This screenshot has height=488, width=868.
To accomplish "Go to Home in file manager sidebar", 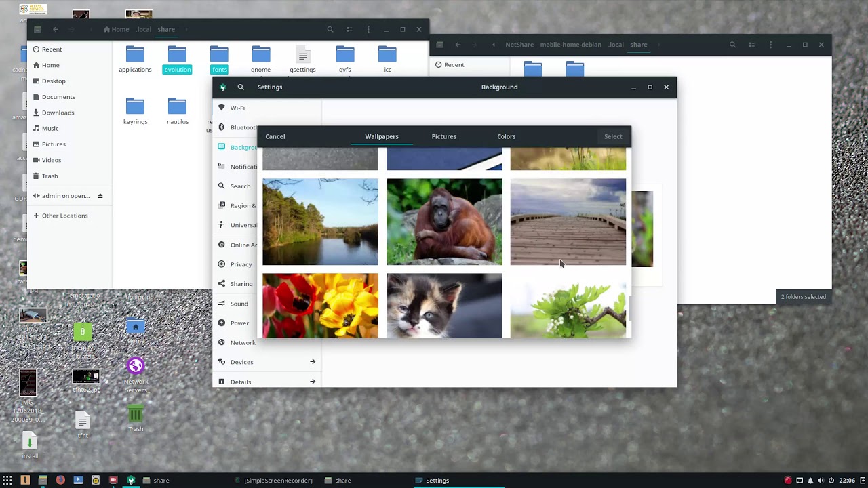I will [x=70, y=65].
